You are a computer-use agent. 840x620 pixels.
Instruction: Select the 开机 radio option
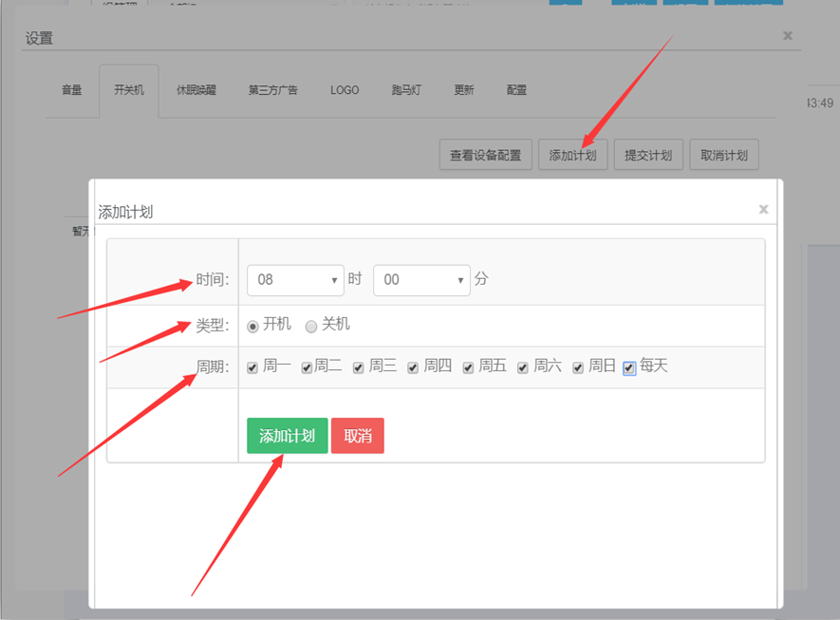tap(253, 326)
